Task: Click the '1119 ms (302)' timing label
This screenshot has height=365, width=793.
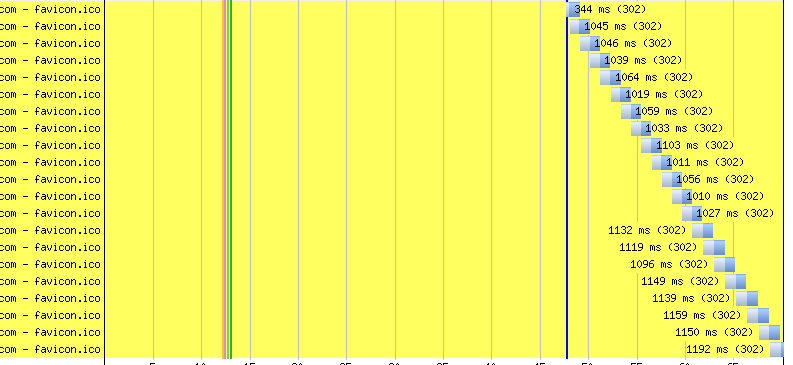Action: pyautogui.click(x=658, y=247)
